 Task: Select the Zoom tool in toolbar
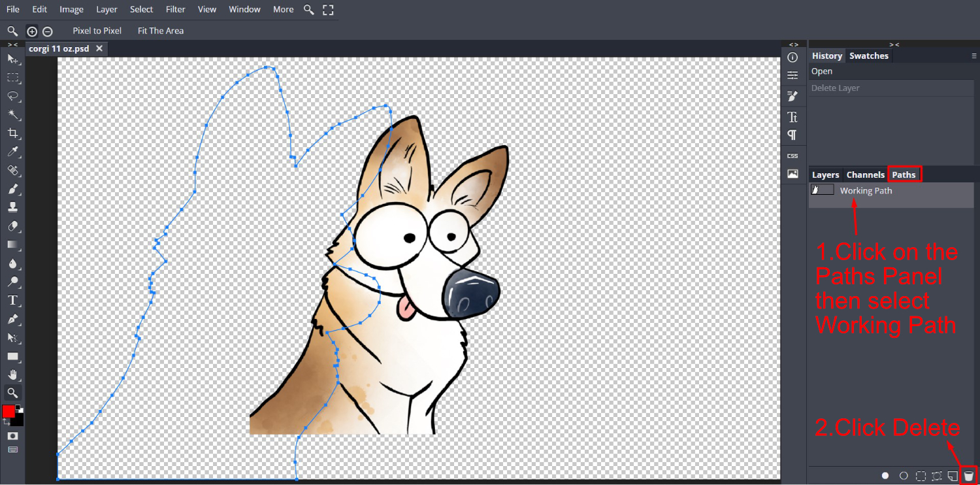coord(12,393)
